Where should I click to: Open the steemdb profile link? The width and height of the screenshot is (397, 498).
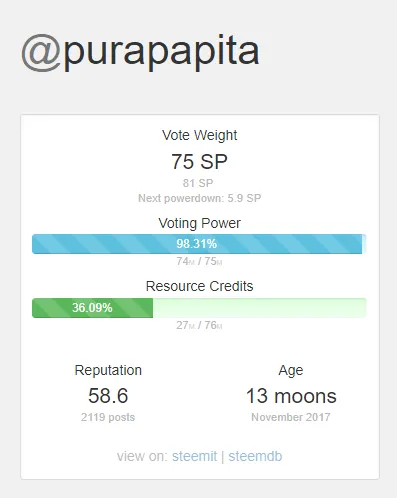255,456
